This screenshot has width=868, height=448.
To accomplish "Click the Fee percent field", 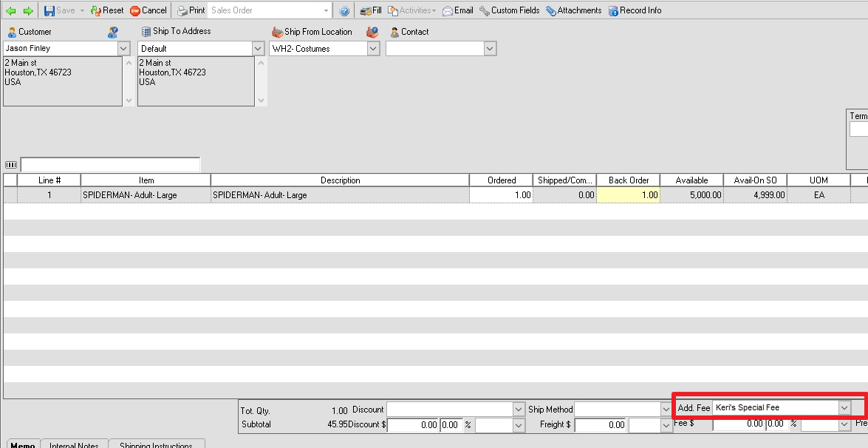I will coord(776,424).
